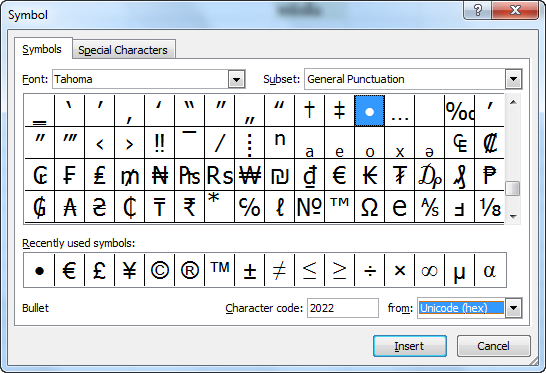Pick the highlighted bullet symbol in grid

click(369, 110)
